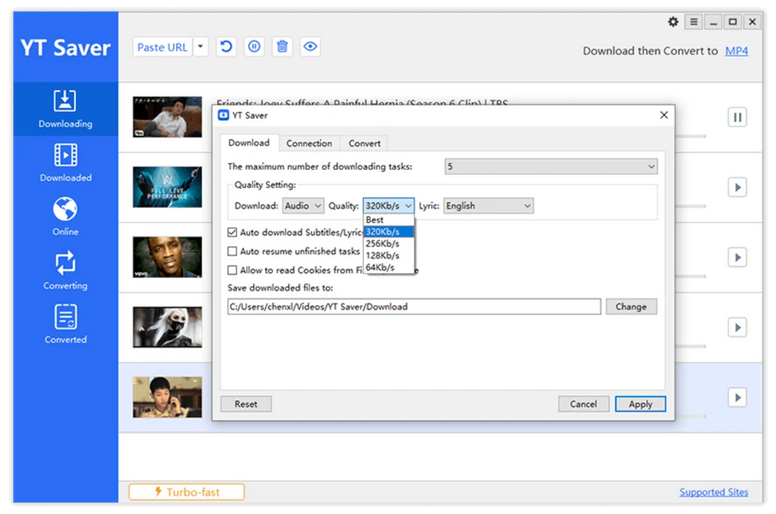Resume the second download with play button

pyautogui.click(x=737, y=187)
